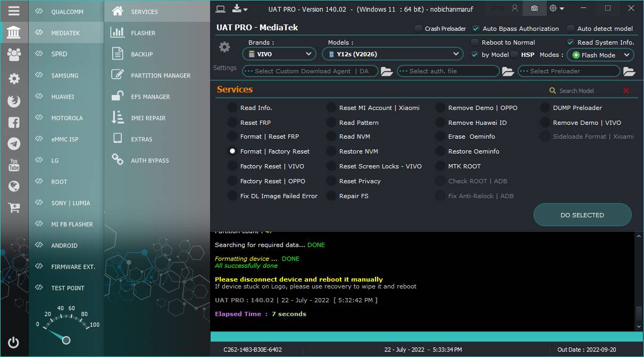Open the Brands VIVO dropdown
Image resolution: width=644 pixels, height=357 pixels.
279,54
